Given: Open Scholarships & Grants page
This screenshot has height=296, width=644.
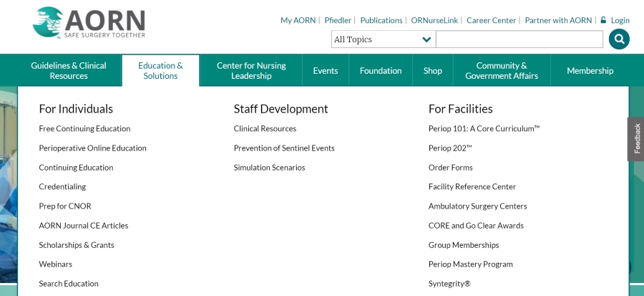Looking at the screenshot, I should pyautogui.click(x=77, y=245).
